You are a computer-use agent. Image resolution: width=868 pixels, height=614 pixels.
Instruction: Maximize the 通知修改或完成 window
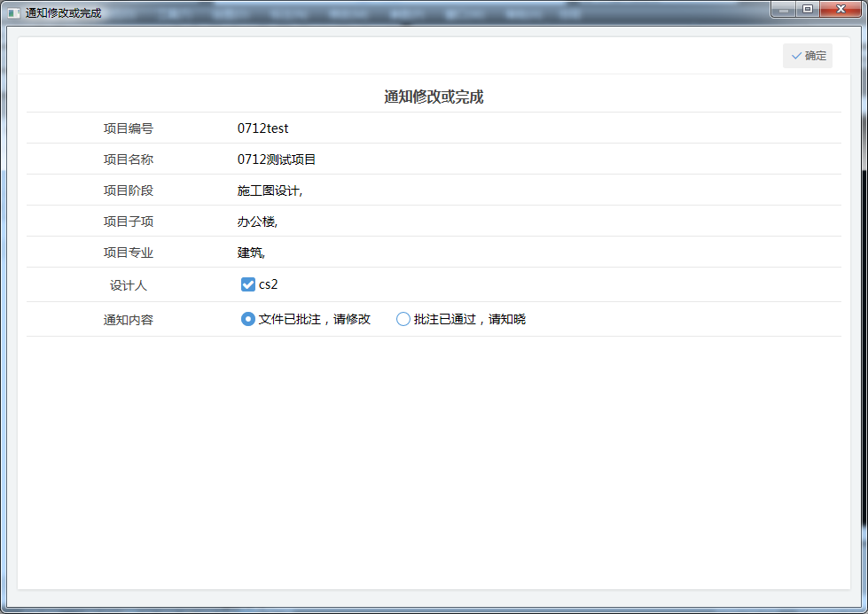click(807, 9)
